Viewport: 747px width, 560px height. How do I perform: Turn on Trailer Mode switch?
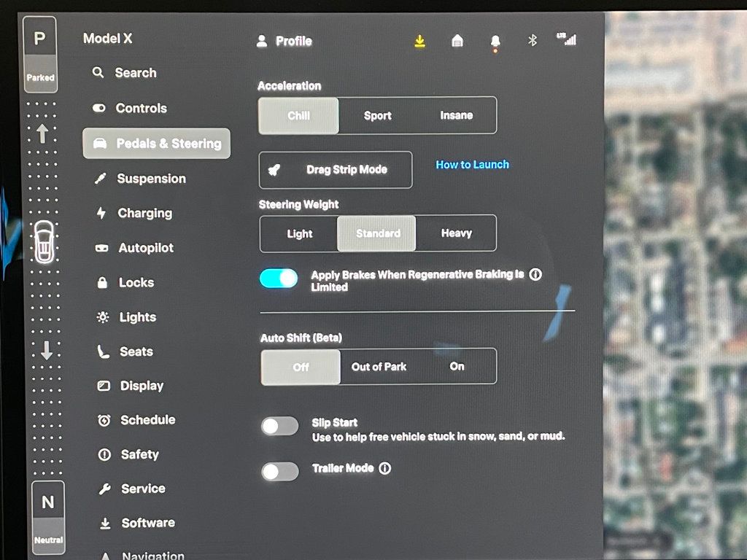coord(280,472)
